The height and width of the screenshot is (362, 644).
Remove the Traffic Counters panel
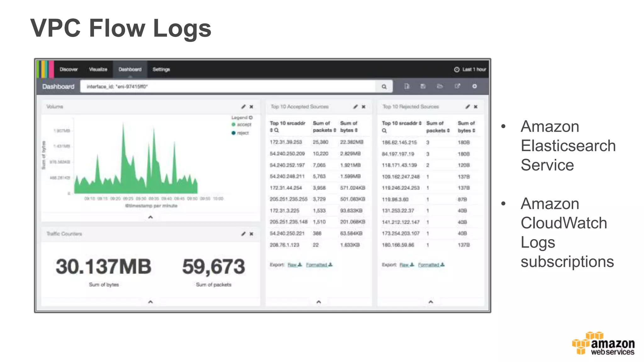tap(251, 234)
